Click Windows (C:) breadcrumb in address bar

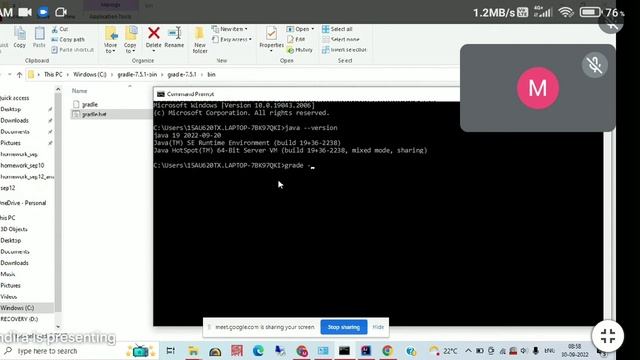pos(90,75)
